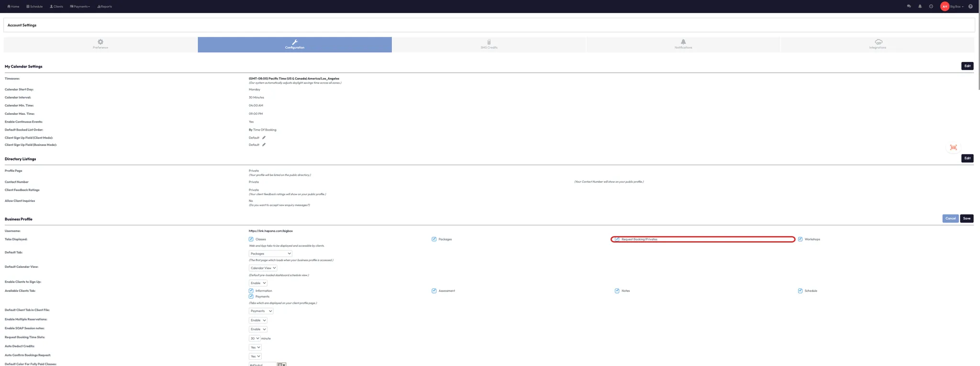980x366 pixels.
Task: Click the notifications bell in top bar
Action: coord(920,6)
